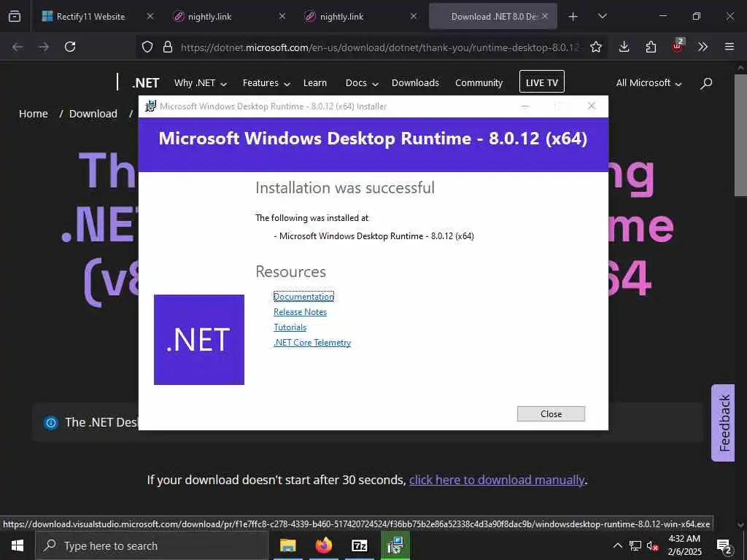Open File Explorer from taskbar
The height and width of the screenshot is (560, 747).
(287, 545)
